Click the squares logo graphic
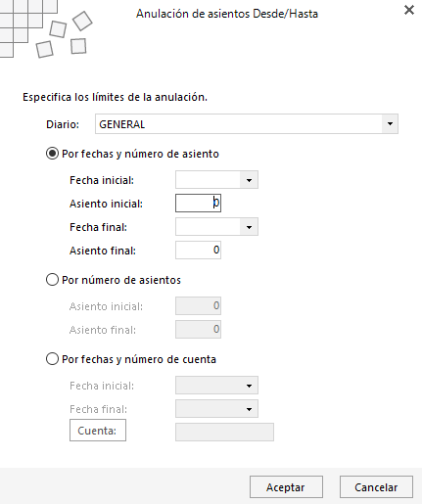 (46, 29)
